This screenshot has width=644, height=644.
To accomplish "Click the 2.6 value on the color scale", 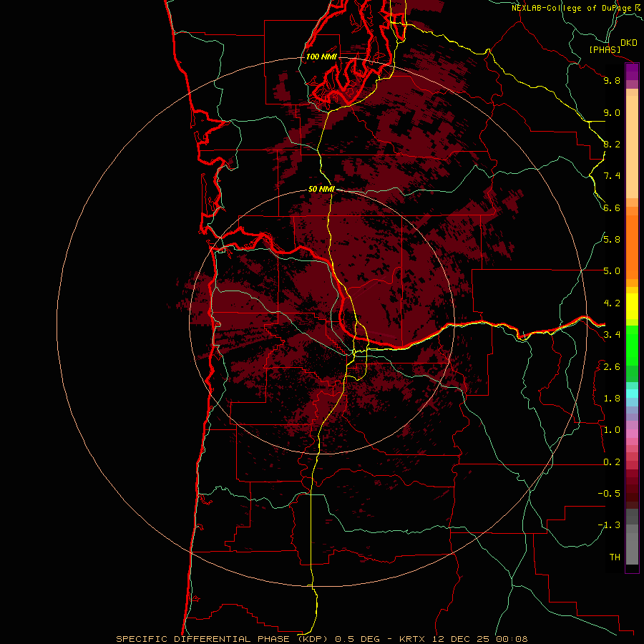I will click(x=612, y=367).
